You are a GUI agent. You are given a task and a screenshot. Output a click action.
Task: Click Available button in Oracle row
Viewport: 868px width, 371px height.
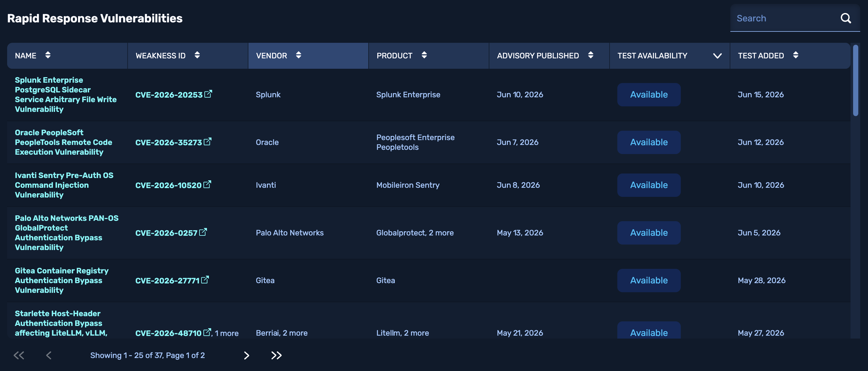pos(649,142)
